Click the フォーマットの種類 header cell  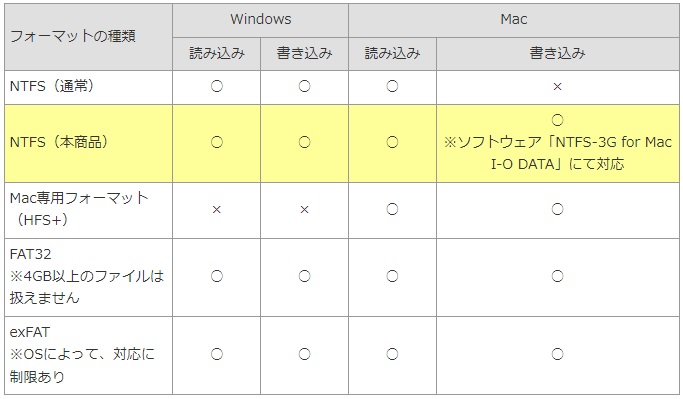(88, 37)
